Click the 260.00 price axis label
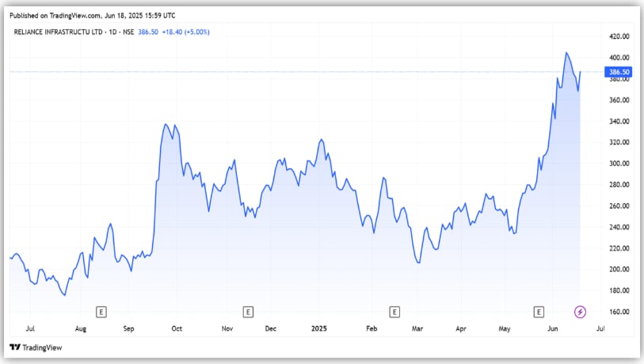 tap(619, 205)
